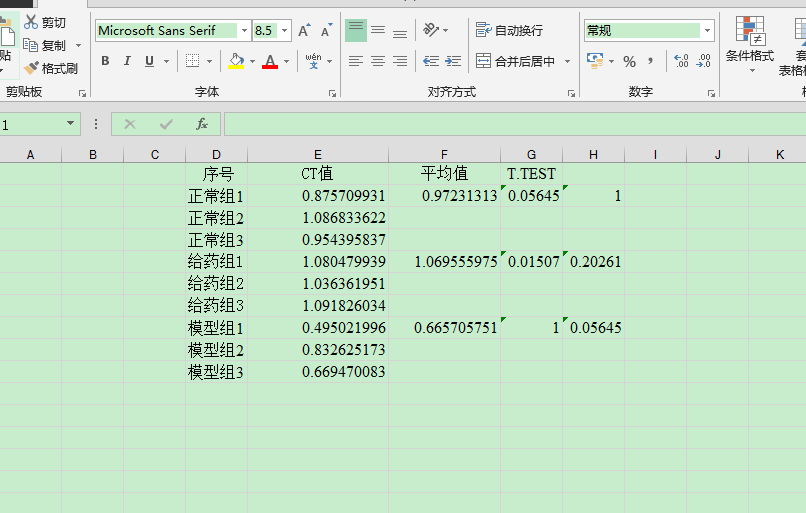Center text horizontally
806x513 pixels.
point(378,61)
